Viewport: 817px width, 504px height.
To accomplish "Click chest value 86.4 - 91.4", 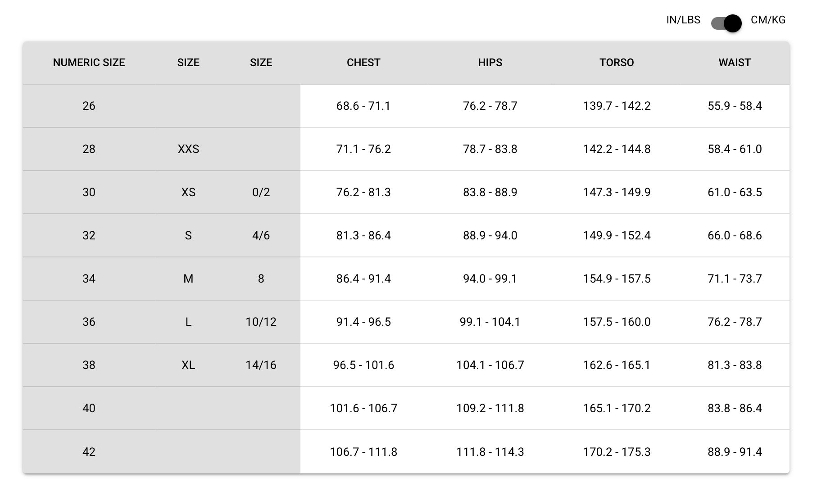I will [363, 279].
